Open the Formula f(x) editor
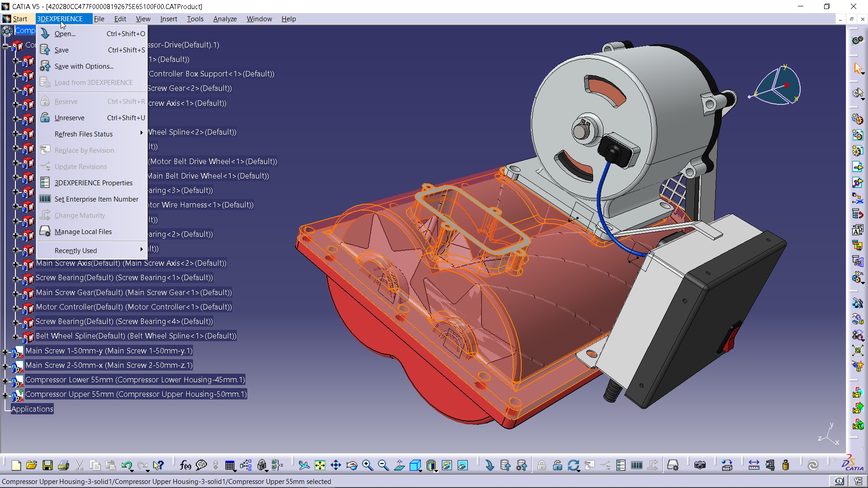This screenshot has height=488, width=868. (x=185, y=465)
